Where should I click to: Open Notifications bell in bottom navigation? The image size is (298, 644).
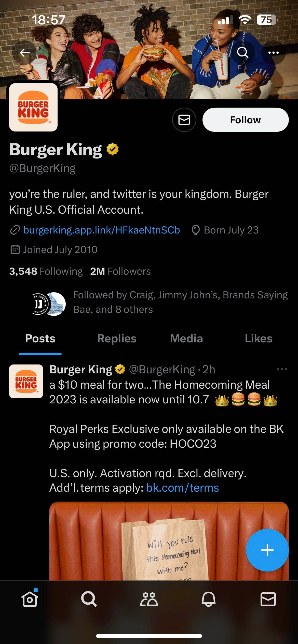tap(209, 599)
